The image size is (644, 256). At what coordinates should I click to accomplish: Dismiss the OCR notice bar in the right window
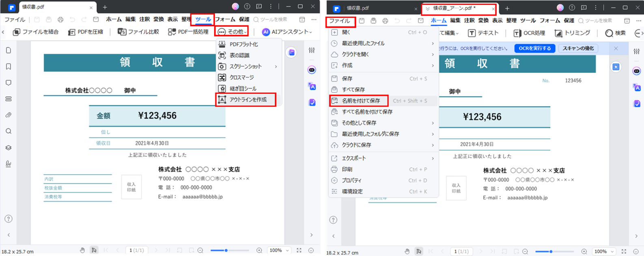tap(616, 48)
